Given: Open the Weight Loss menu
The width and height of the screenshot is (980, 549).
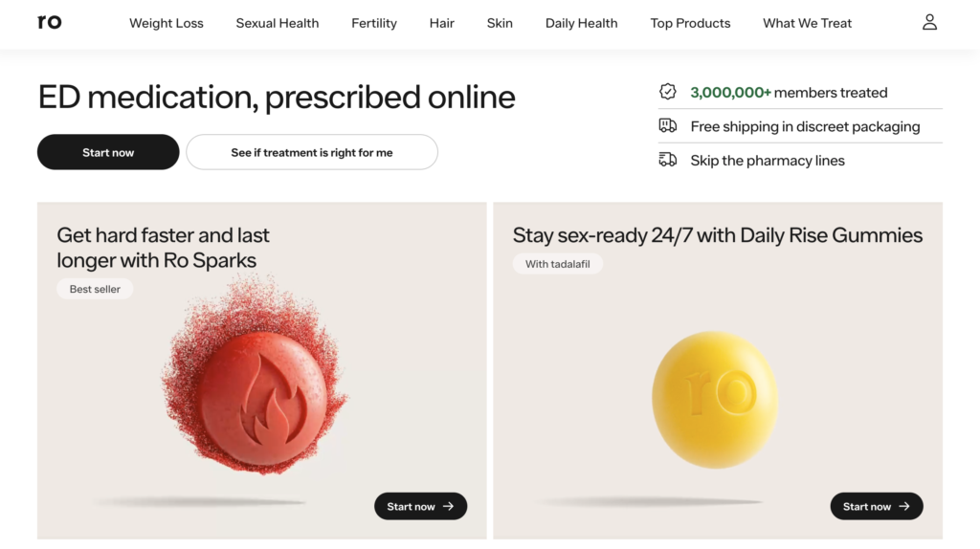Looking at the screenshot, I should [167, 23].
